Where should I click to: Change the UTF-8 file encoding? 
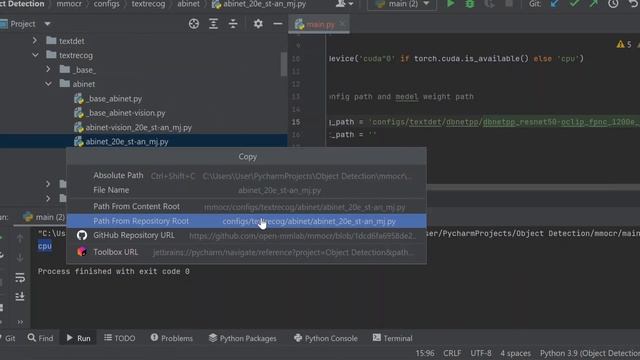[x=481, y=353]
